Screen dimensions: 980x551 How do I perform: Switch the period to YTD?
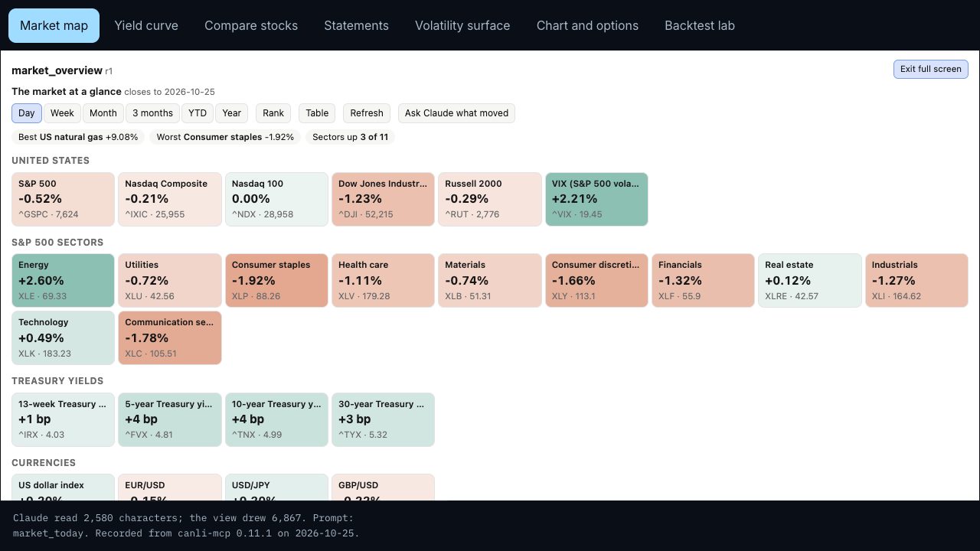click(198, 113)
